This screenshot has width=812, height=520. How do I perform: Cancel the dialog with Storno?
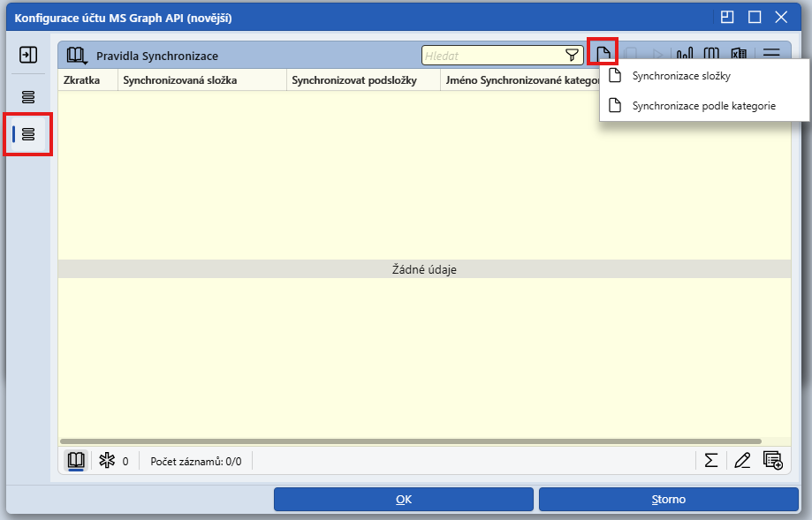(669, 500)
